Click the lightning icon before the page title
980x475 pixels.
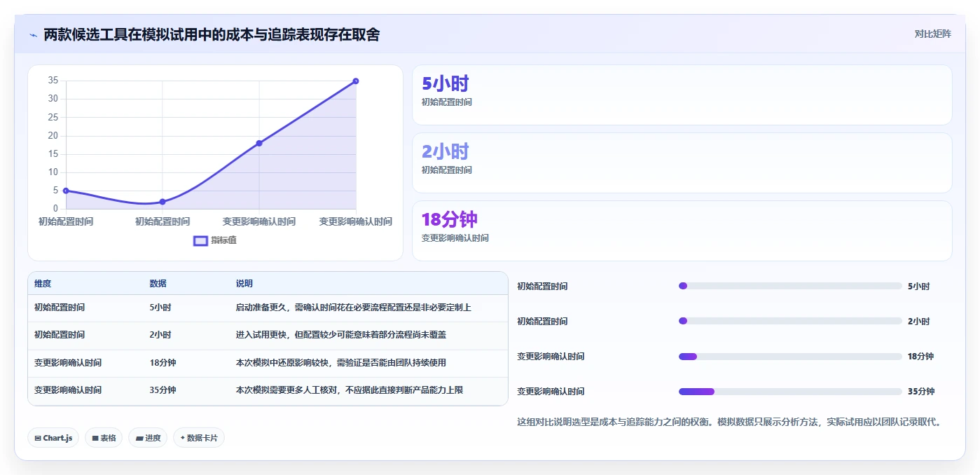pyautogui.click(x=33, y=35)
